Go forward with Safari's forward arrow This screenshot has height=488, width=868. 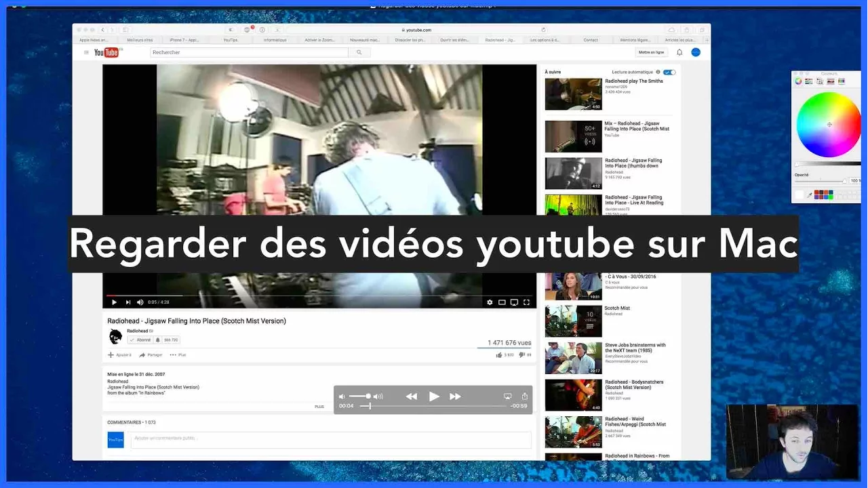point(112,30)
